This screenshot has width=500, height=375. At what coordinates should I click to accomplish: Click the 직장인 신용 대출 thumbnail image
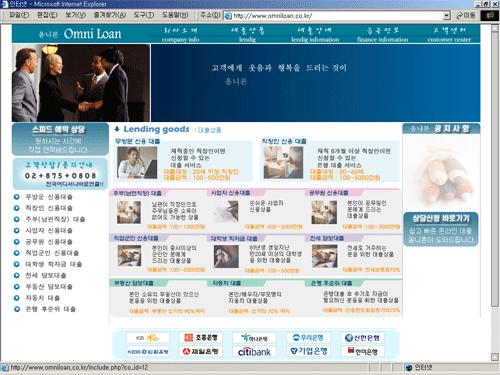283,163
